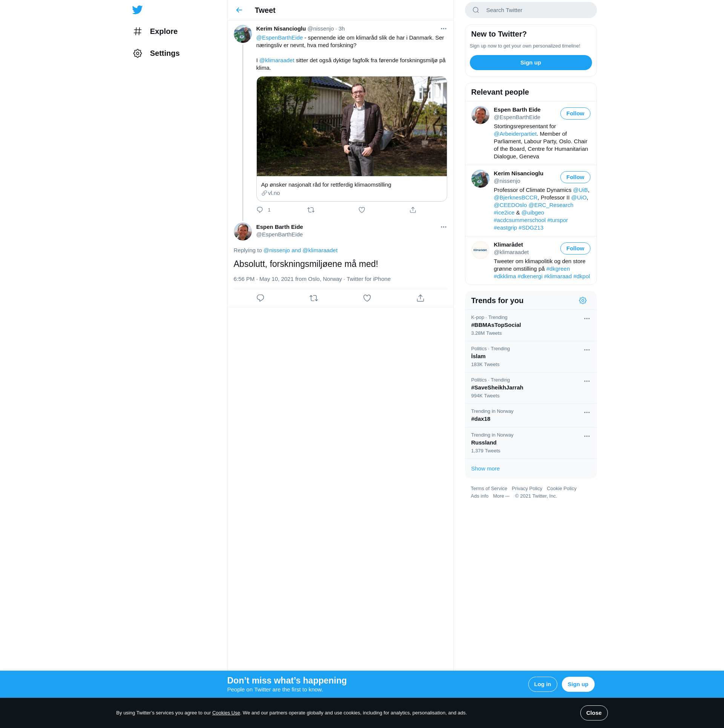Open options for #dax18 trend
The width and height of the screenshot is (724, 728).
tap(587, 412)
